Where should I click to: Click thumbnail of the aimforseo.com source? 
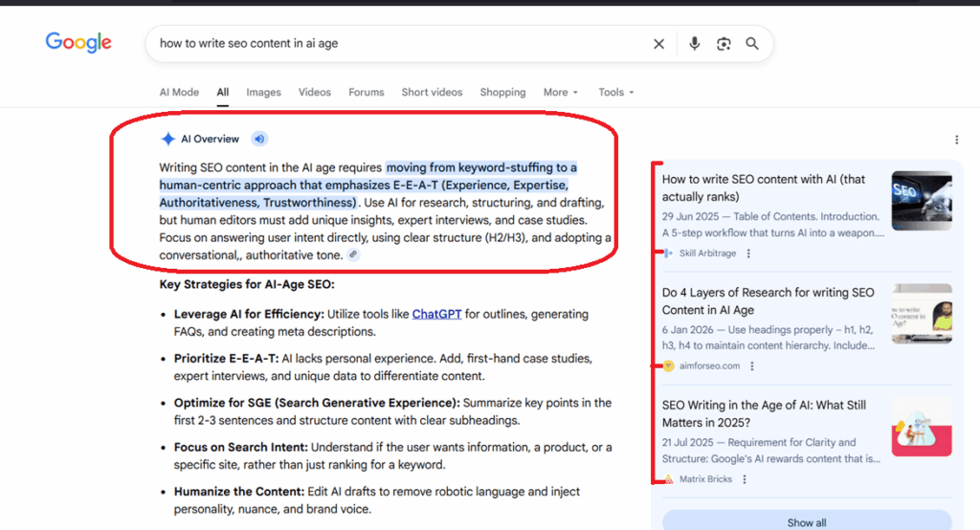click(922, 314)
